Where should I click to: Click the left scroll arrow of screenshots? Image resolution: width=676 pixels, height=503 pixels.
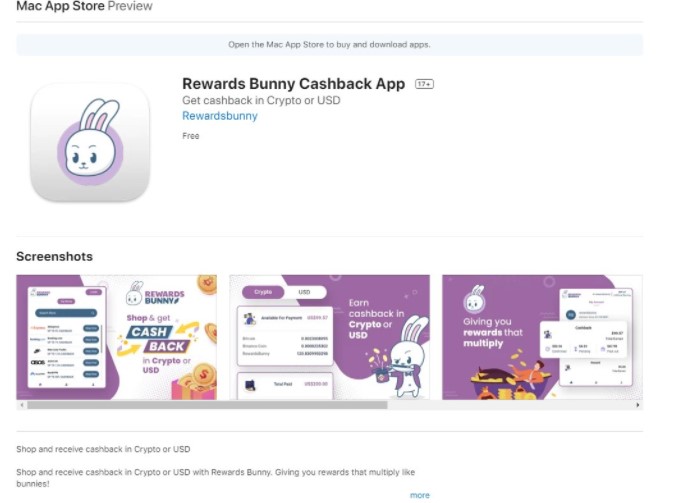[22, 405]
